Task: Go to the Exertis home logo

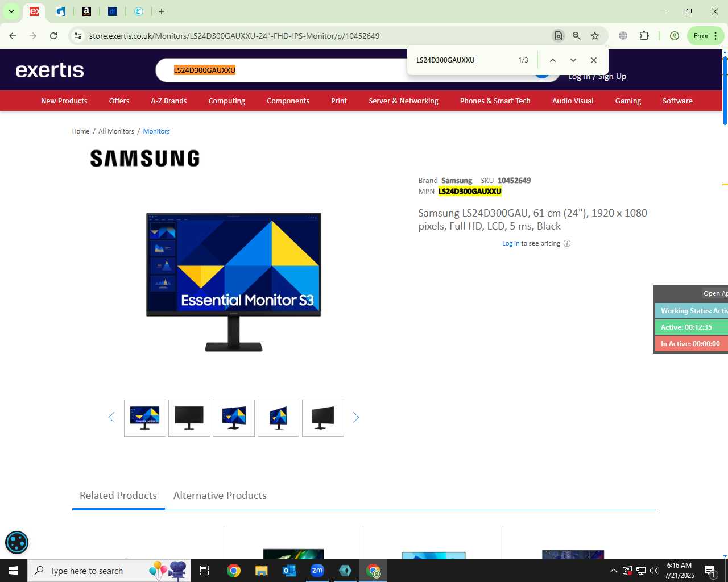Action: pyautogui.click(x=50, y=70)
